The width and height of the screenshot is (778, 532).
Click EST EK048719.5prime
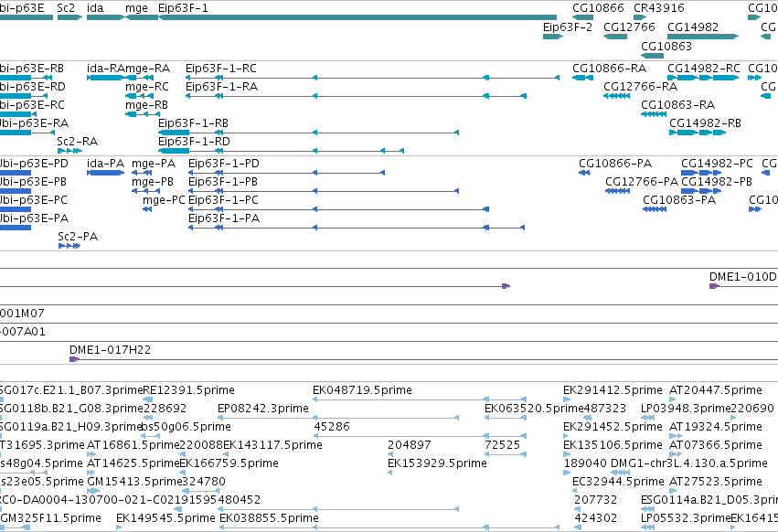pos(362,390)
